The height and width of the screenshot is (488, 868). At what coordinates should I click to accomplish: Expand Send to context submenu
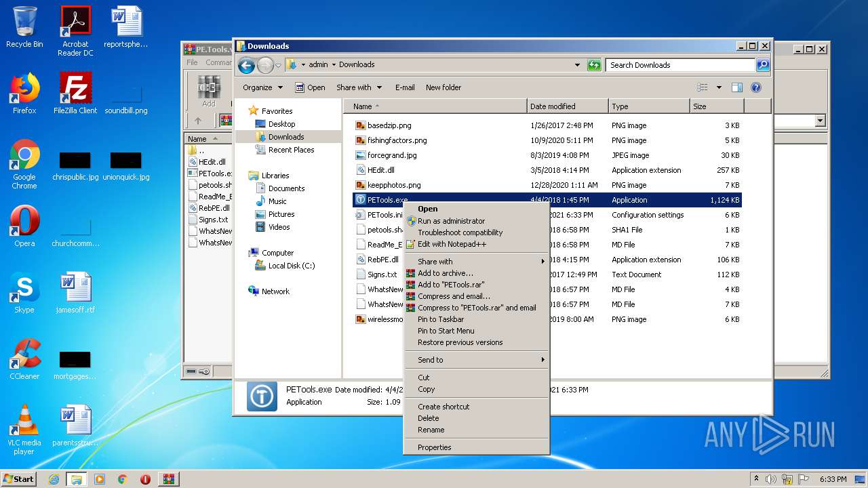[x=476, y=360]
